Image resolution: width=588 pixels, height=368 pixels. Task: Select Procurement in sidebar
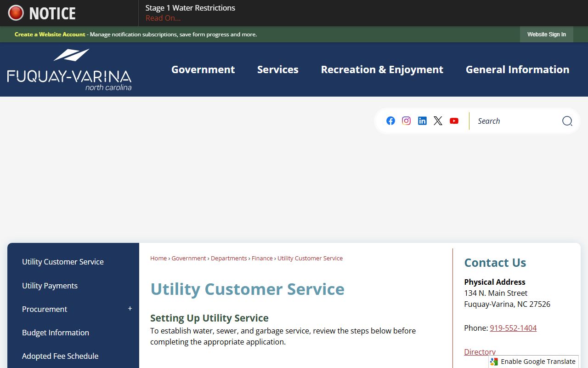point(45,309)
